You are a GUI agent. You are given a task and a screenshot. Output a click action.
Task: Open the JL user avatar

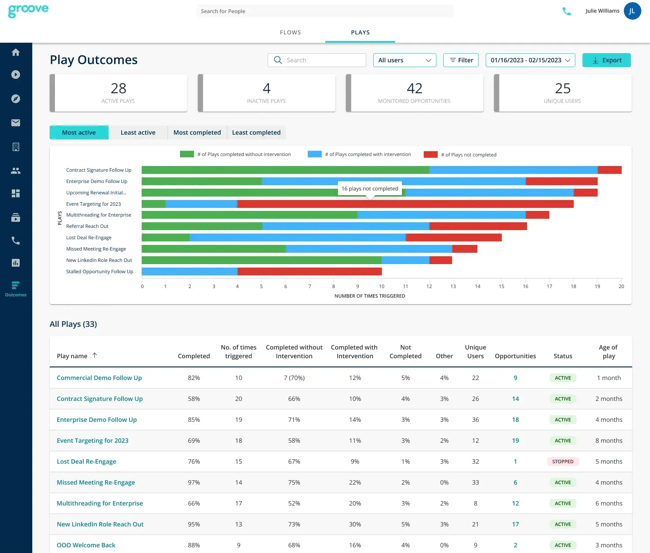click(632, 11)
